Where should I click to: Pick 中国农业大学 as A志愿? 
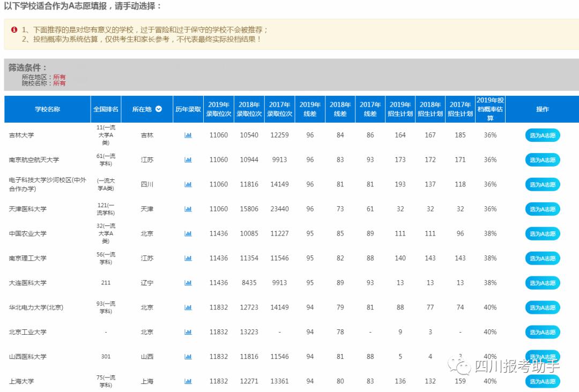point(543,234)
